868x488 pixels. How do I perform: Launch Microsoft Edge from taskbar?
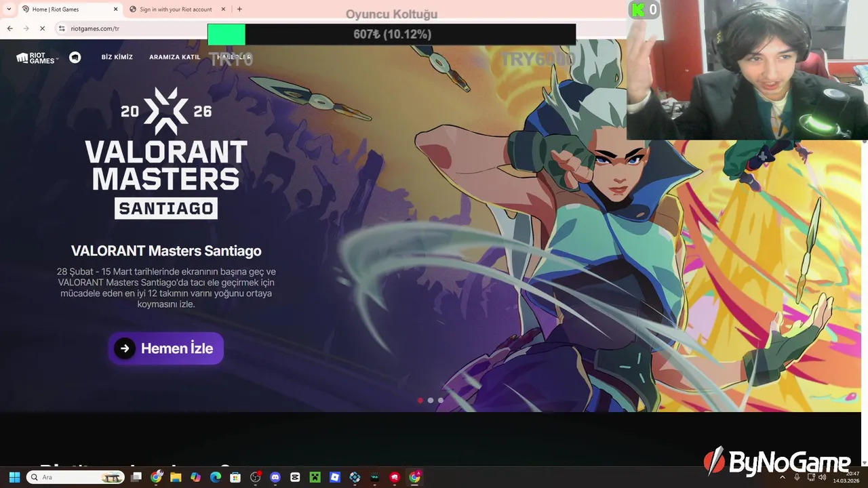pos(216,477)
